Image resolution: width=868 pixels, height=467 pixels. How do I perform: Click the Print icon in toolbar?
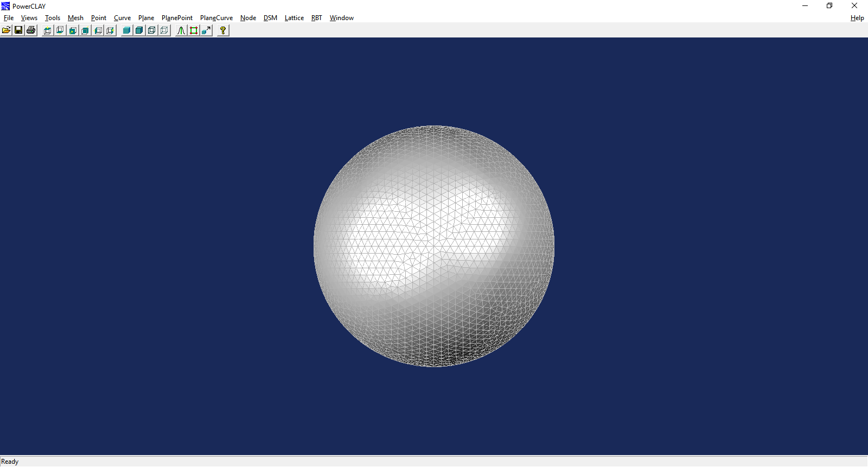31,30
